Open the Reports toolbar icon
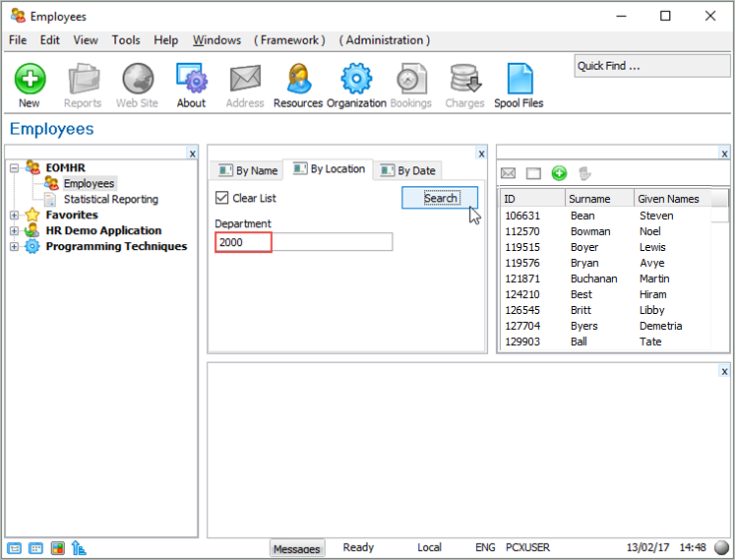This screenshot has height=560, width=735. (x=83, y=79)
